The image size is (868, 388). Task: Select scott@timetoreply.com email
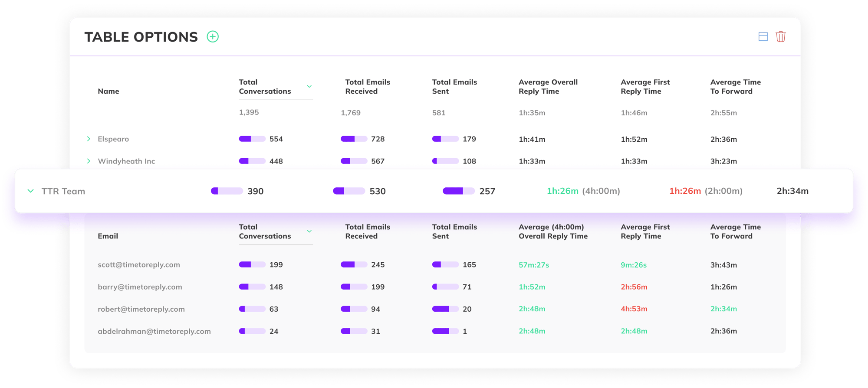pos(139,265)
